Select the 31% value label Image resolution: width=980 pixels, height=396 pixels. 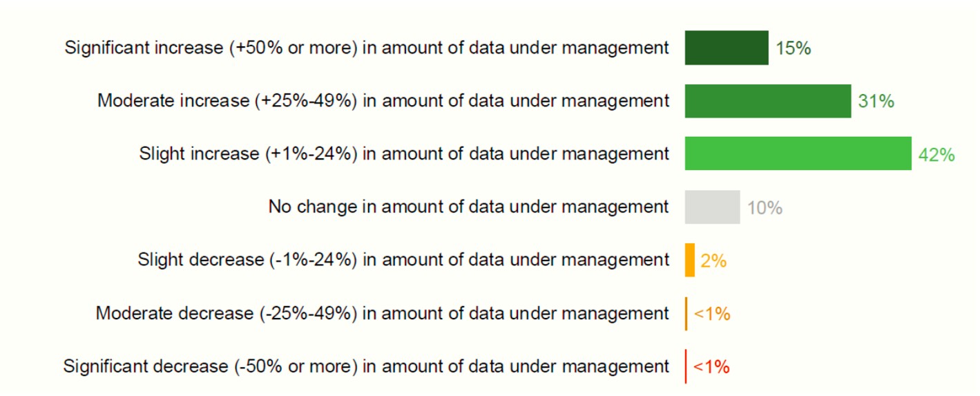pos(876,102)
